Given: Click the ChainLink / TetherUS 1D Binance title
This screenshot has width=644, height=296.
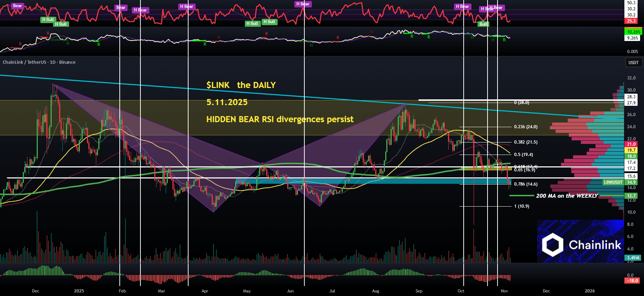Looking at the screenshot, I should pos(39,62).
